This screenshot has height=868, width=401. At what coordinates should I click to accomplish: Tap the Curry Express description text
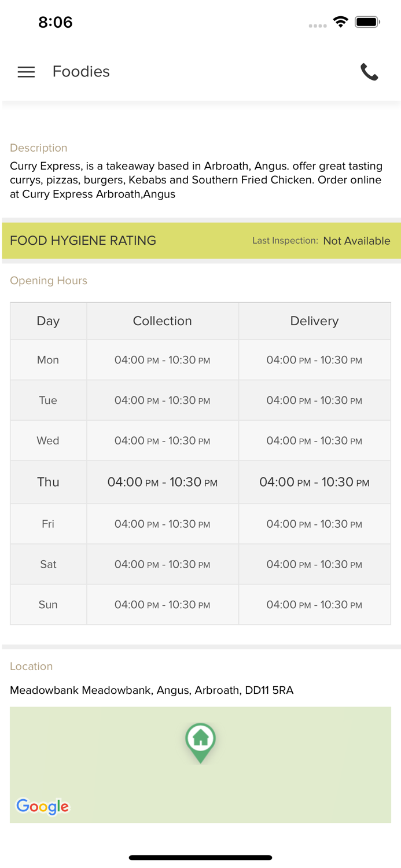196,180
